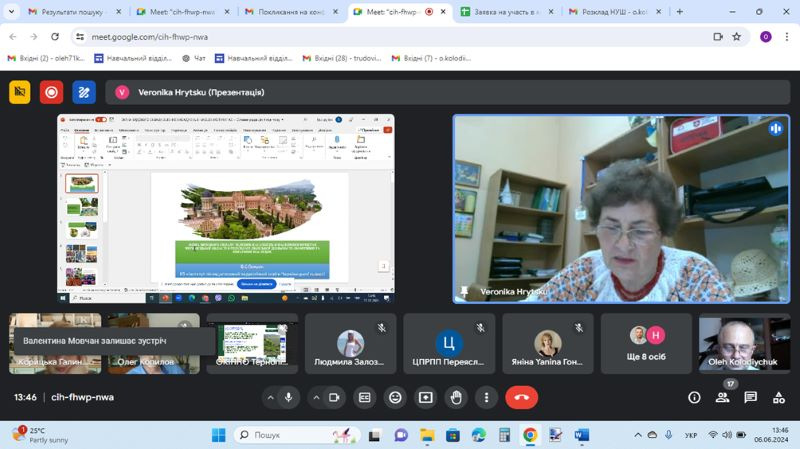Click the pin icon on Veronika's tile

(464, 291)
